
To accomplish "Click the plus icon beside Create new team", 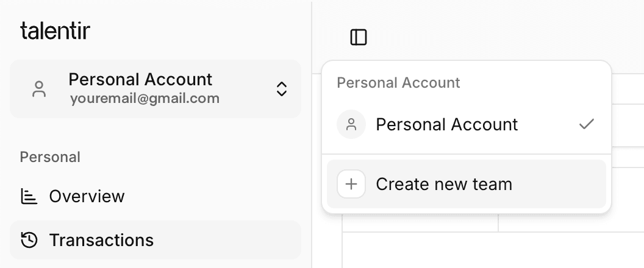I will point(351,184).
